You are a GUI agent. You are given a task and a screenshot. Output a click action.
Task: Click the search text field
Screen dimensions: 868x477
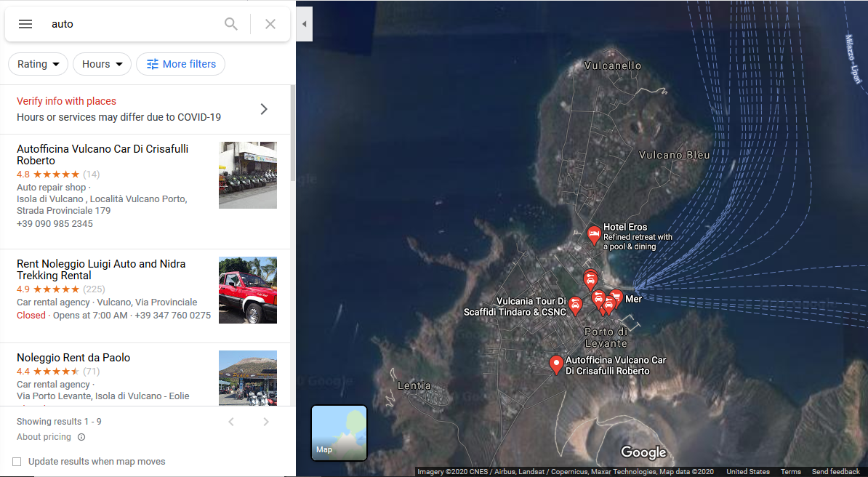tap(133, 24)
